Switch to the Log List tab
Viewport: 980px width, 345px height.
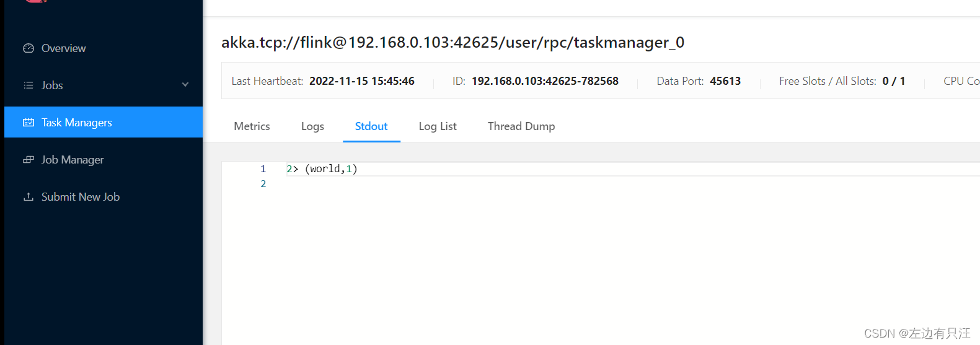point(438,126)
